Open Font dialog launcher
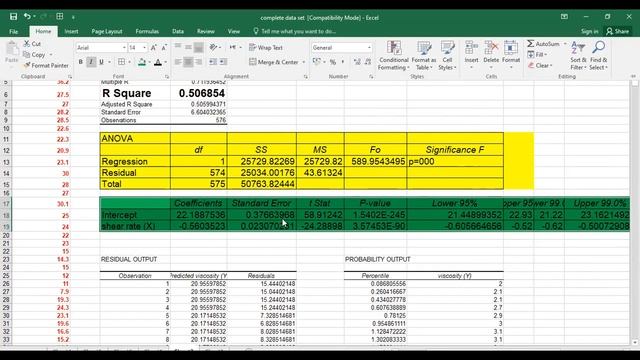Viewport: 640px width, 360px height. click(167, 77)
